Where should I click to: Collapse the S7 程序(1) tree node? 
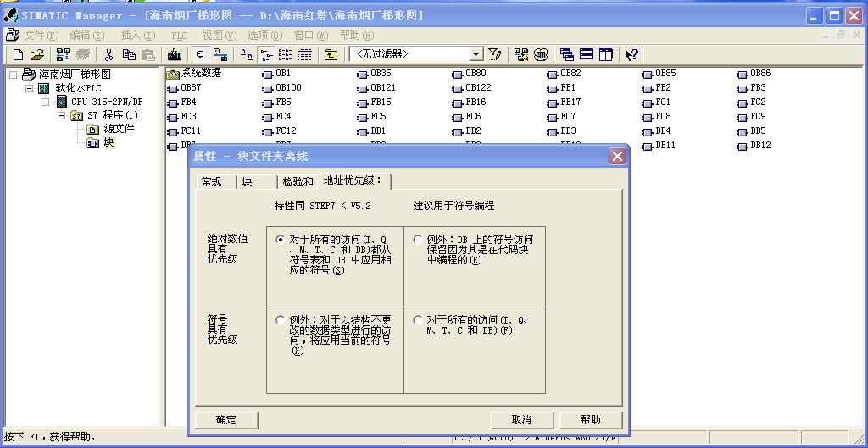[x=61, y=115]
